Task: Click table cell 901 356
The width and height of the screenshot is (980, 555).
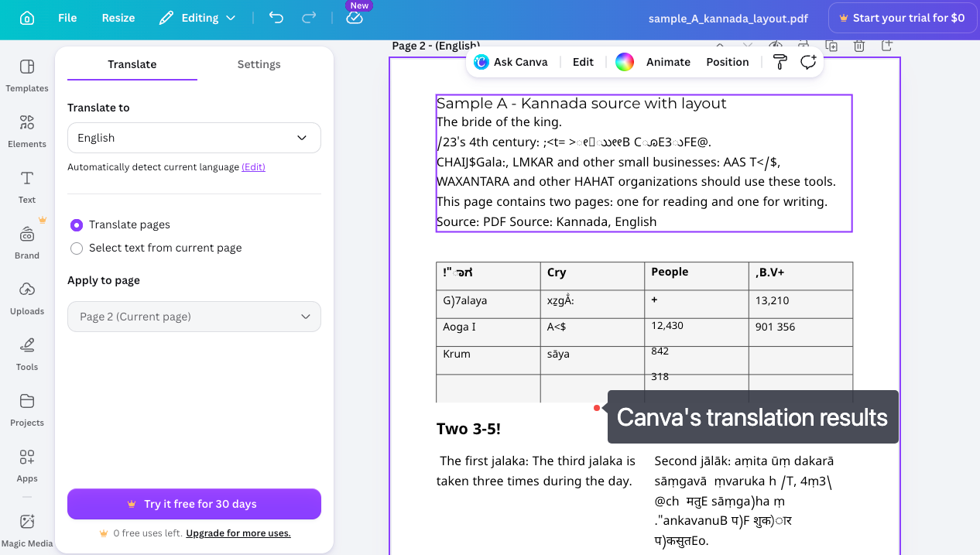Action: point(776,327)
